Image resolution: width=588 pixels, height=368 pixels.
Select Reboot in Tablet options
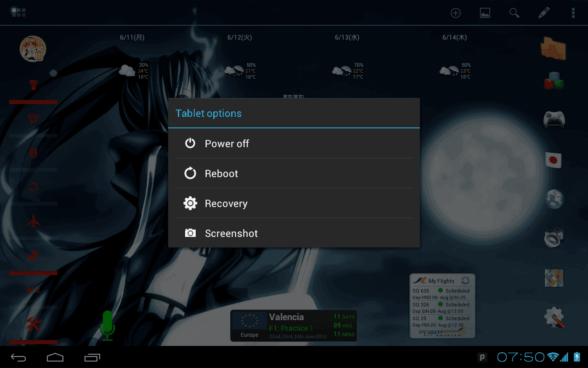[294, 173]
